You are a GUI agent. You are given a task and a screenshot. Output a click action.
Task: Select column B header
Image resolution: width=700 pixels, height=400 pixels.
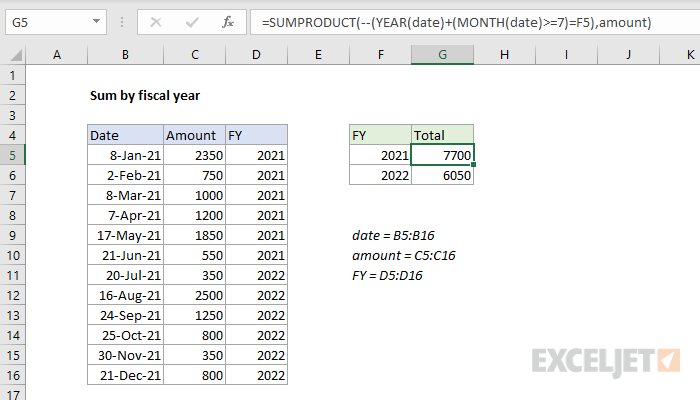pyautogui.click(x=125, y=55)
